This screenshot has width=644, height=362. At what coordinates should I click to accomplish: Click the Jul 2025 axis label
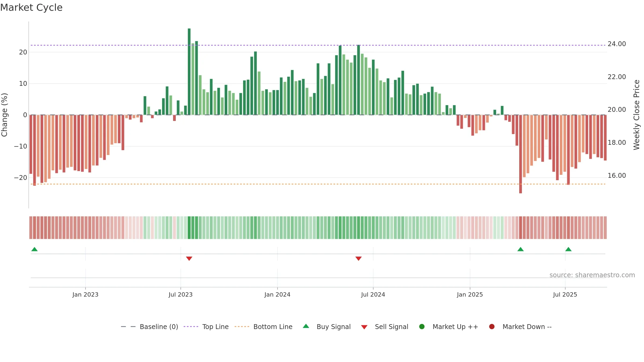tap(565, 294)
